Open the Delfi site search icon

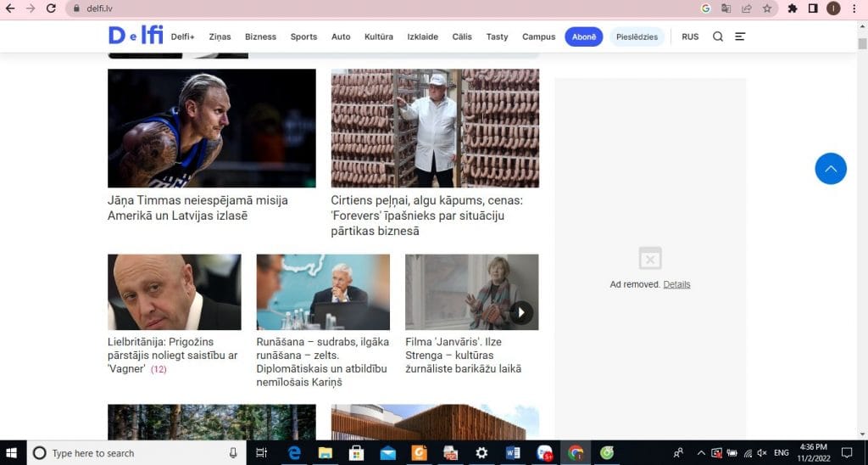pyautogui.click(x=717, y=36)
